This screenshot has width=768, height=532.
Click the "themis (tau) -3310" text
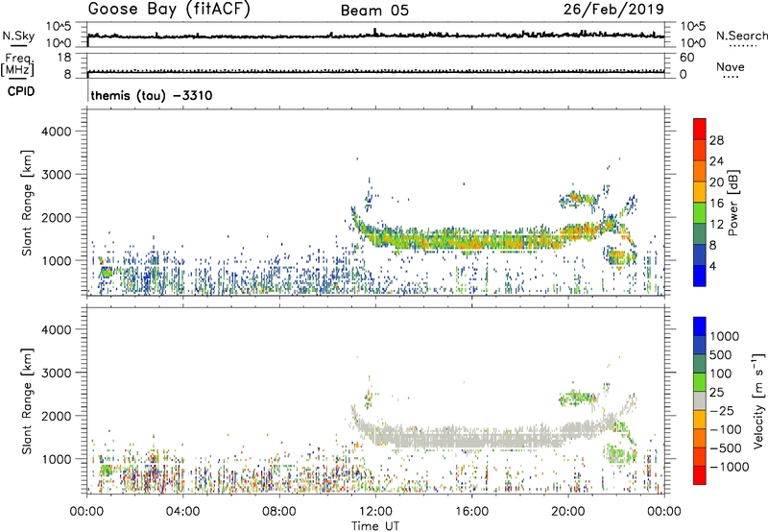(x=152, y=95)
